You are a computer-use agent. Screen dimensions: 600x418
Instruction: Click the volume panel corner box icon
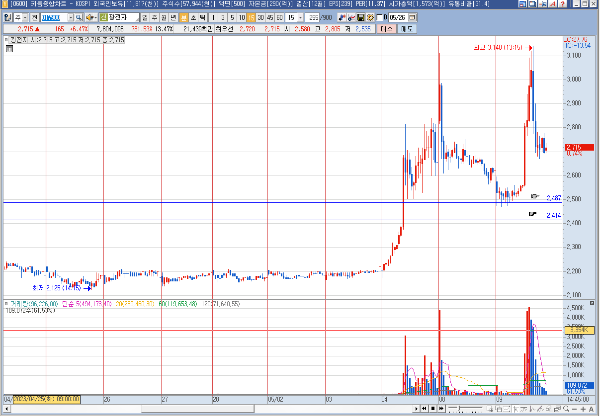click(x=592, y=303)
